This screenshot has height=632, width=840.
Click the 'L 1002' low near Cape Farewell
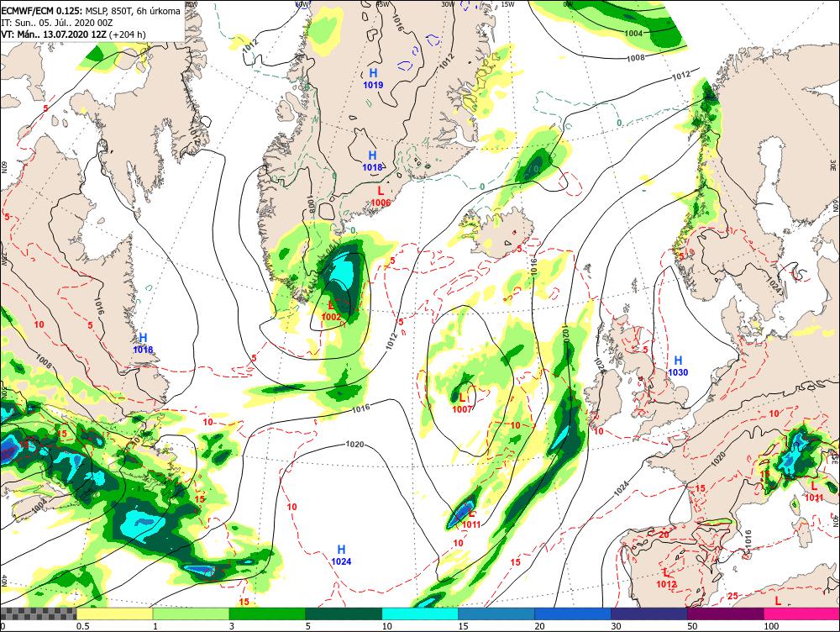click(331, 311)
